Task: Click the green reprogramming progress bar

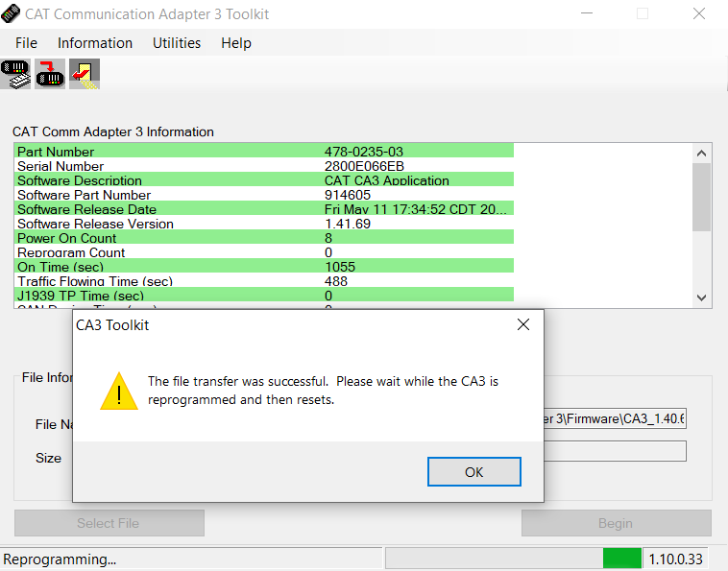Action: click(x=621, y=559)
